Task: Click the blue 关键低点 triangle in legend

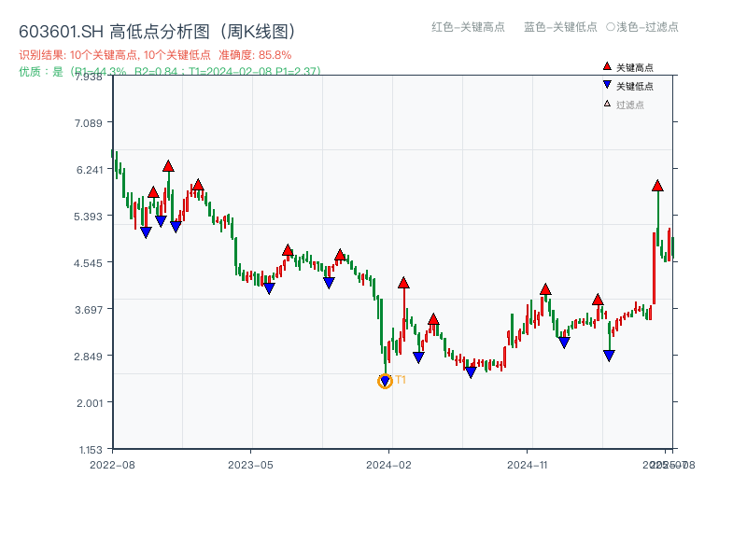Action: point(607,85)
